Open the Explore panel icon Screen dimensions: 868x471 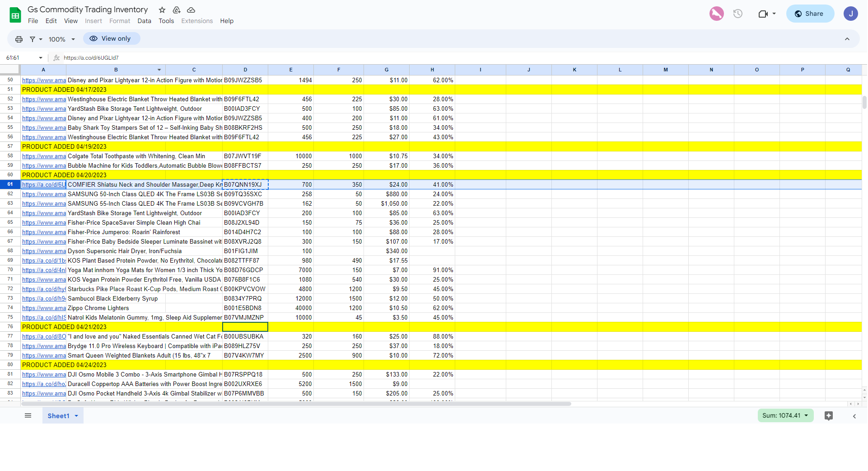coord(828,415)
